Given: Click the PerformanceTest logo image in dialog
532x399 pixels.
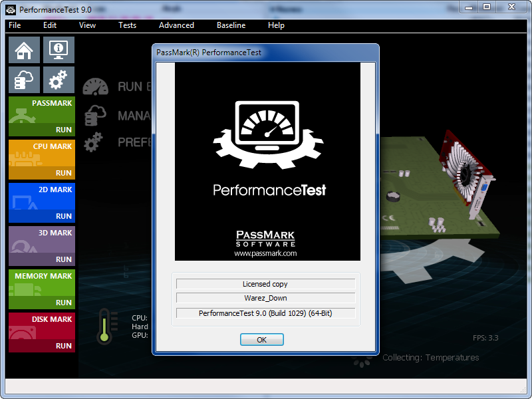Looking at the screenshot, I should [x=267, y=162].
